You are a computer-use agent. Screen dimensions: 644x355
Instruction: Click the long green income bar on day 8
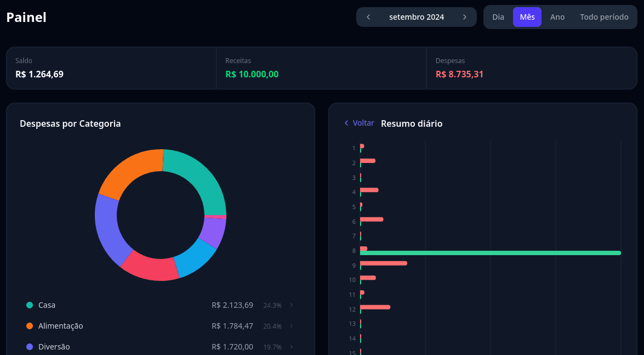click(x=491, y=253)
